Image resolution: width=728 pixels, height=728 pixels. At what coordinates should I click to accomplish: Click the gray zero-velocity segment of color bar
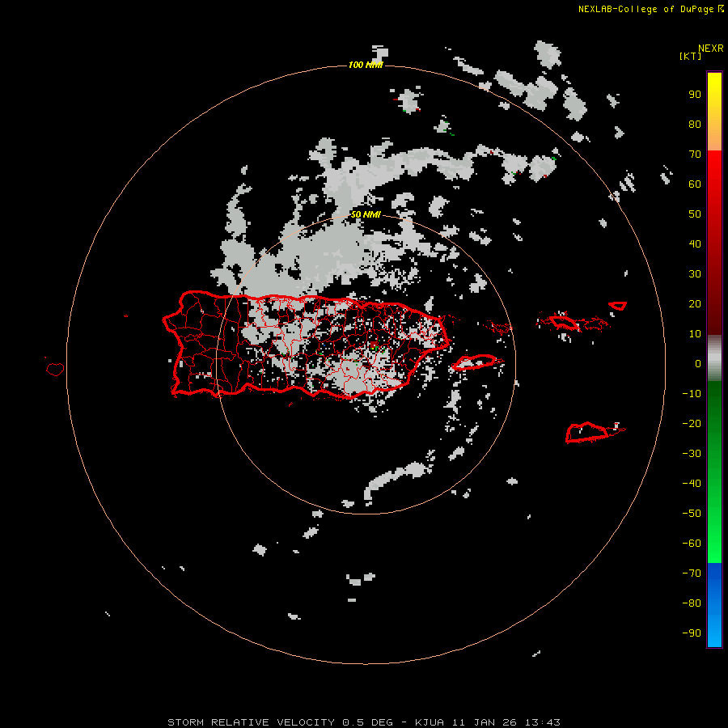tap(714, 358)
